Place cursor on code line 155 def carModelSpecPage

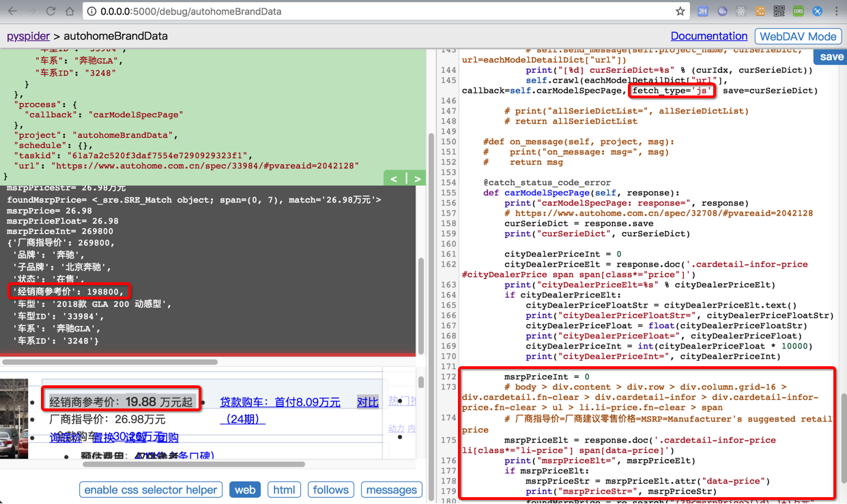tap(581, 193)
